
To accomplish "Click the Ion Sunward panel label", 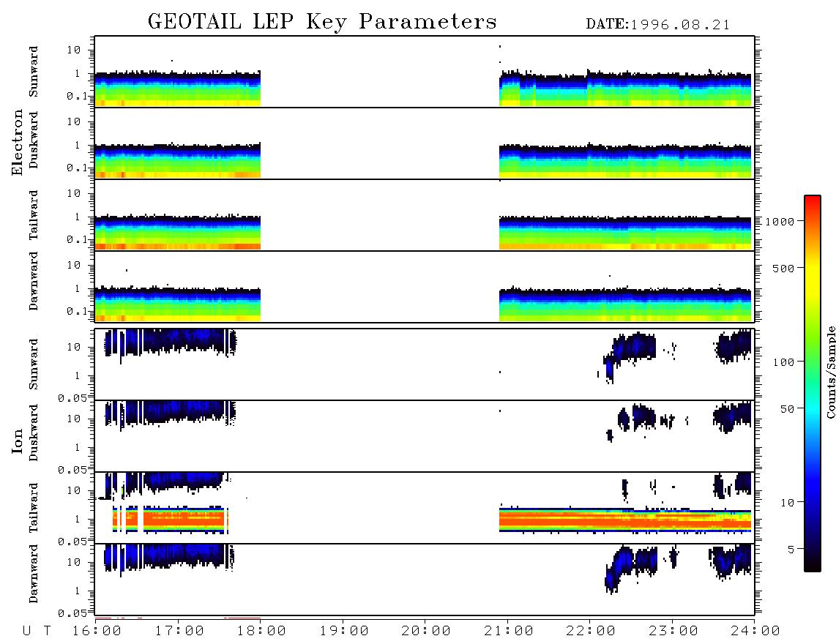I will pos(34,364).
